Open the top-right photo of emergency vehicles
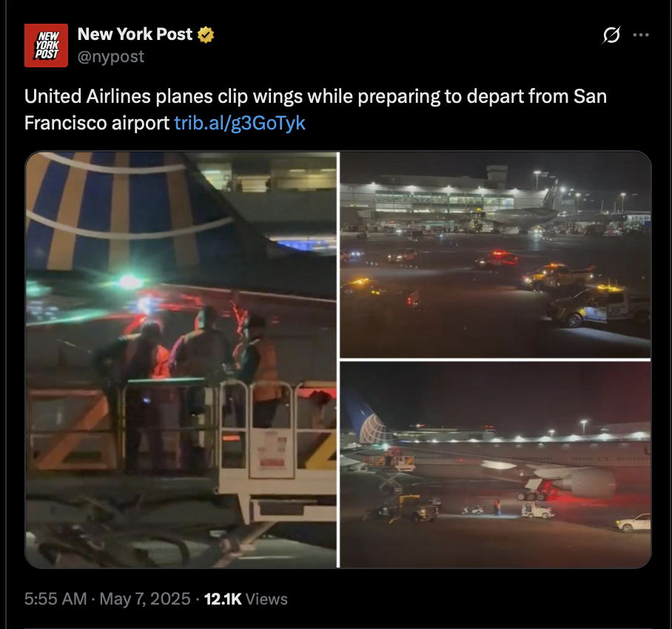 (x=495, y=255)
